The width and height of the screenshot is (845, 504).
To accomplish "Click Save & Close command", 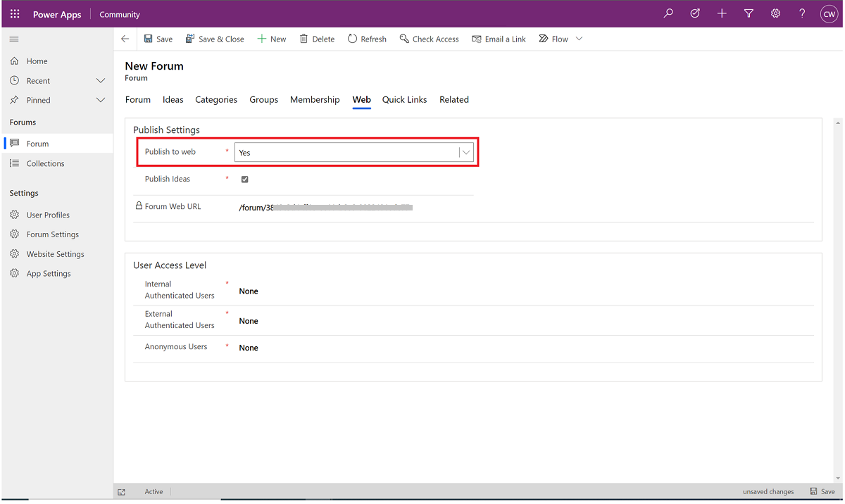I will 215,39.
